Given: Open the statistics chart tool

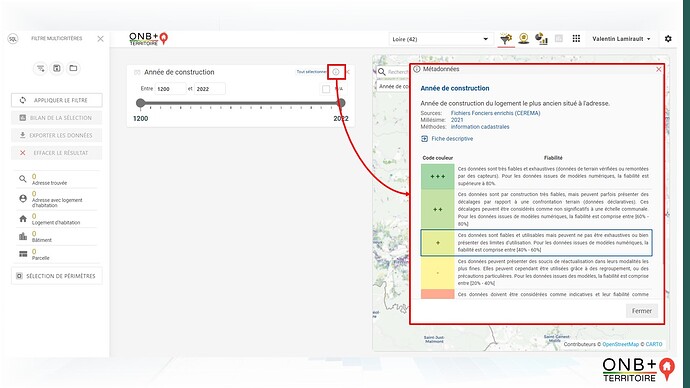Looking at the screenshot, I should 541,39.
